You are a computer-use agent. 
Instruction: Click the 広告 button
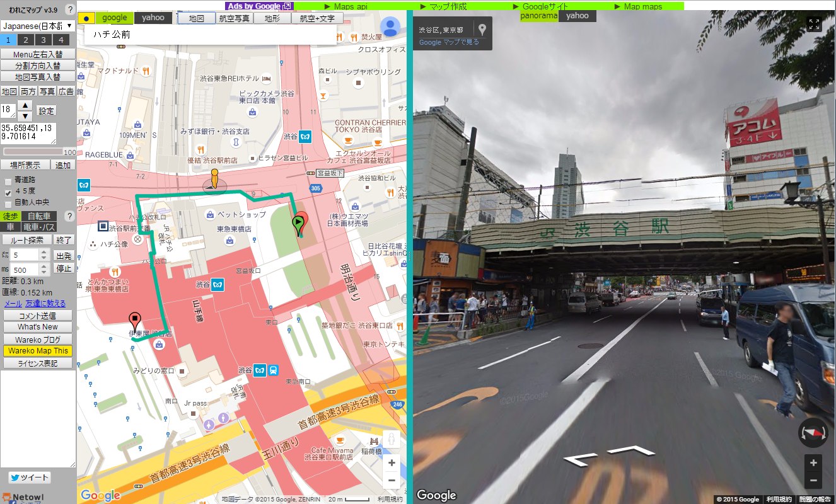click(66, 91)
